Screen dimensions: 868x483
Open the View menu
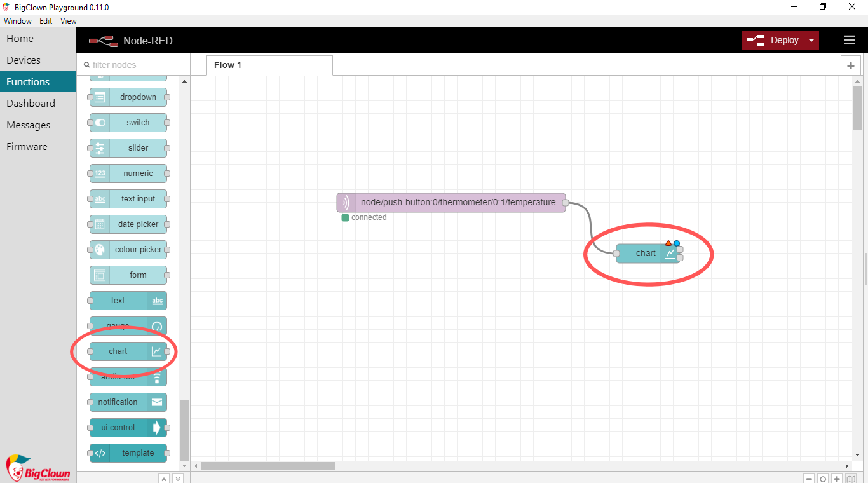(x=69, y=21)
